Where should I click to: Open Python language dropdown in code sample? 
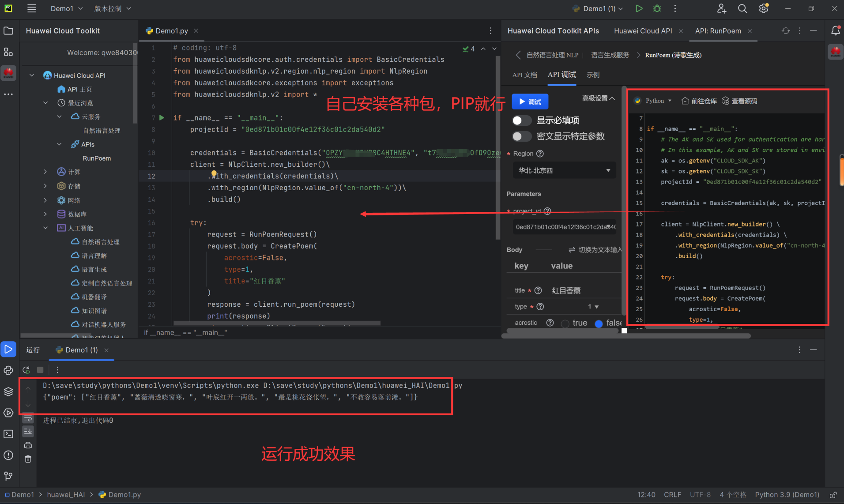(653, 101)
